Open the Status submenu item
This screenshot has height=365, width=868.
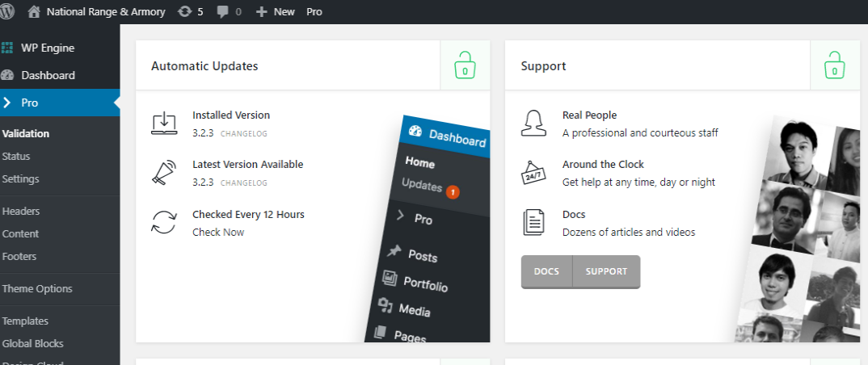16,157
